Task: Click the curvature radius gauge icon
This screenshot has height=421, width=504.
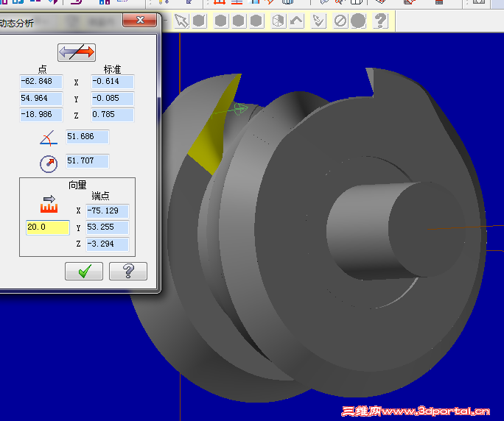Action: (x=49, y=163)
